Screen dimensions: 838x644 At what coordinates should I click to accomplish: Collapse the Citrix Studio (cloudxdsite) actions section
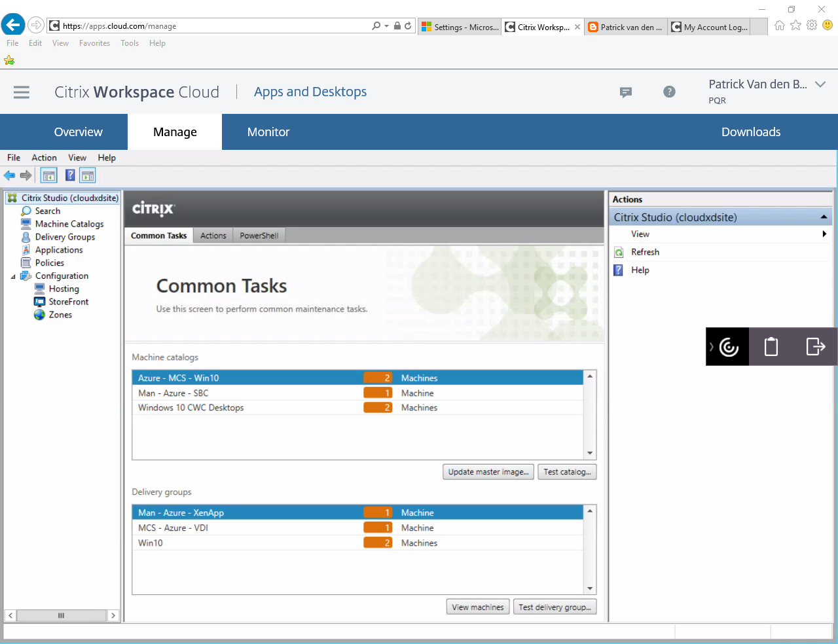coord(824,217)
